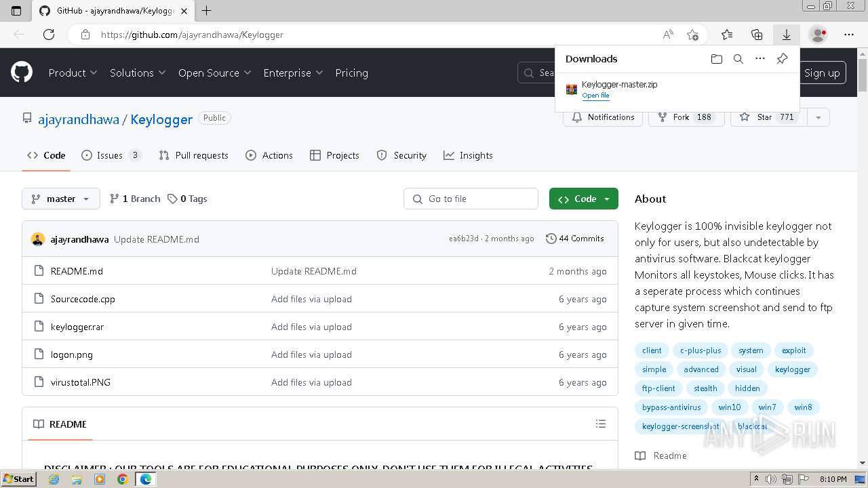868x488 pixels.
Task: Expand the Enterprise menu
Action: [293, 73]
